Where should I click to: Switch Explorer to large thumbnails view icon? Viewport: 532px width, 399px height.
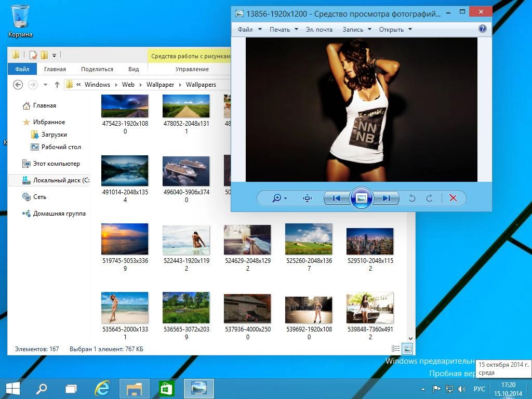pos(407,349)
